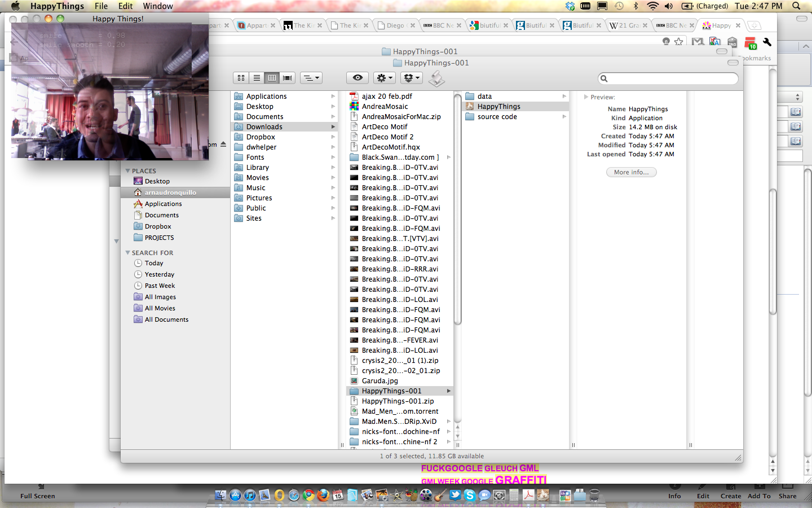Bookmark page with the star icon
Viewport: 812px width, 508px height.
[679, 42]
